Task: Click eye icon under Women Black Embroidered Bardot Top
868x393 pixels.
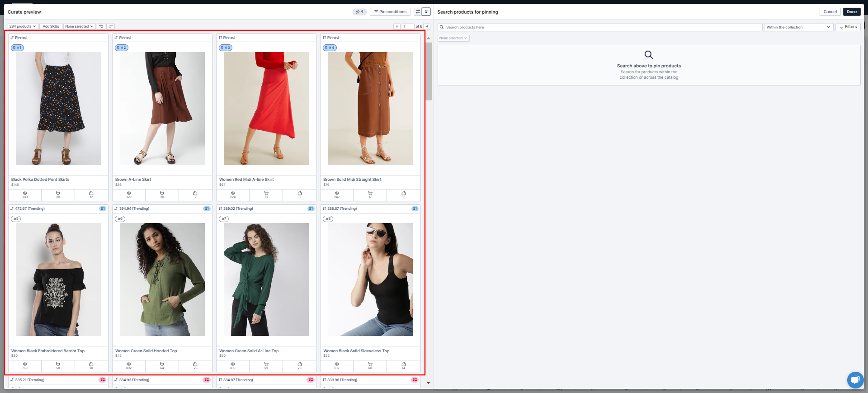Action: (25, 364)
